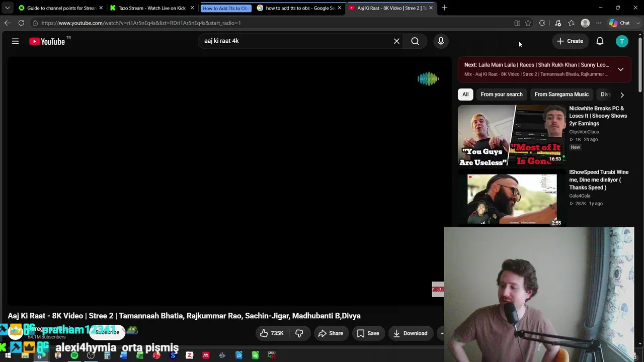Open Nickwhite Breaks PC video title
The height and width of the screenshot is (362, 644).
pyautogui.click(x=598, y=116)
